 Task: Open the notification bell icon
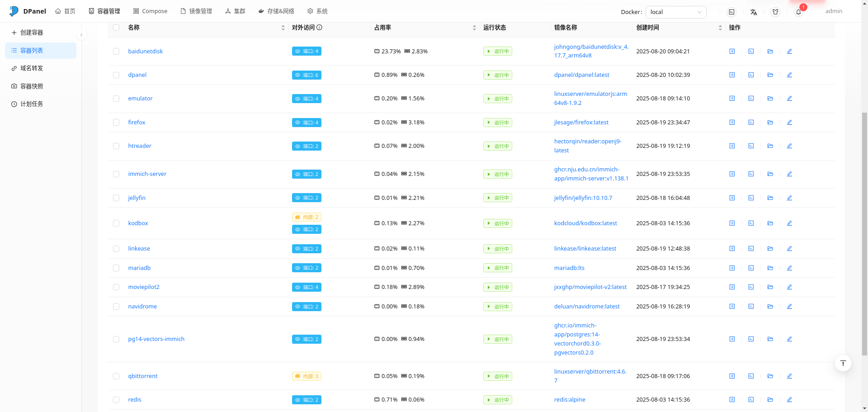click(x=798, y=12)
